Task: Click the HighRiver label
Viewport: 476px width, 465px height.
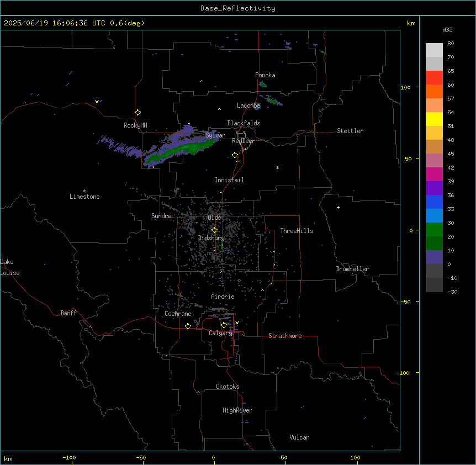Action: 237,410
